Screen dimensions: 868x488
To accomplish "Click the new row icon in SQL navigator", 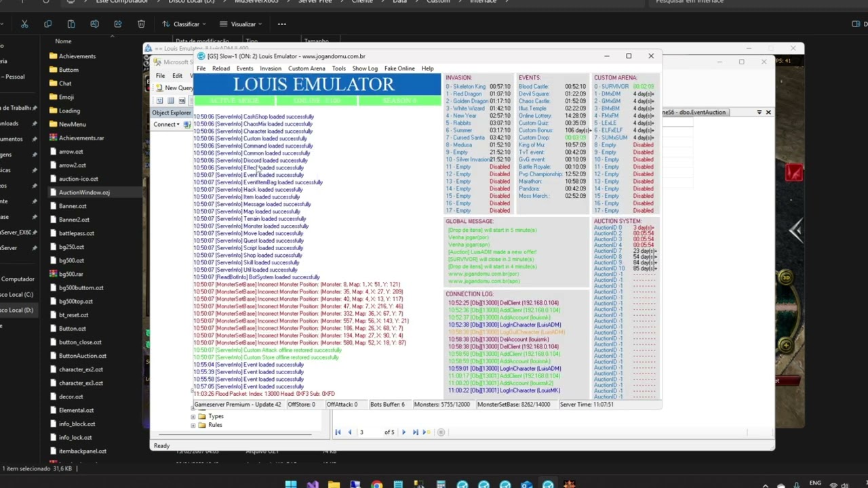I will (427, 432).
